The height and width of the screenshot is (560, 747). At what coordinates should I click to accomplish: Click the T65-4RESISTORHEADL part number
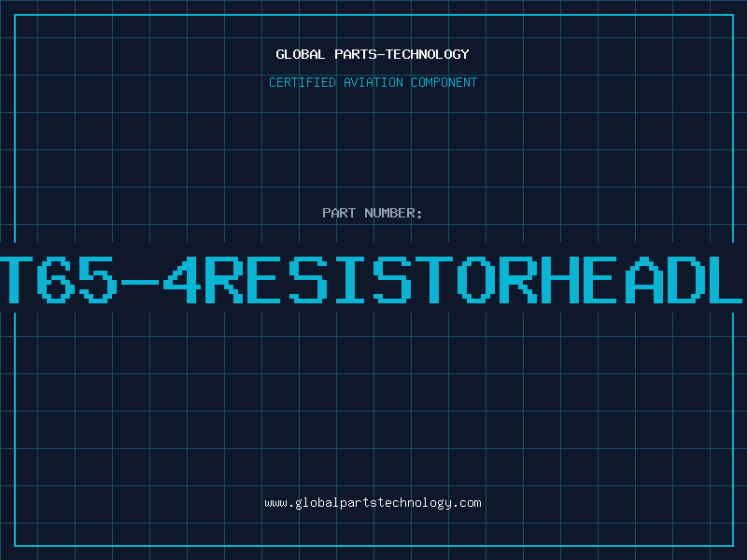pos(372,280)
